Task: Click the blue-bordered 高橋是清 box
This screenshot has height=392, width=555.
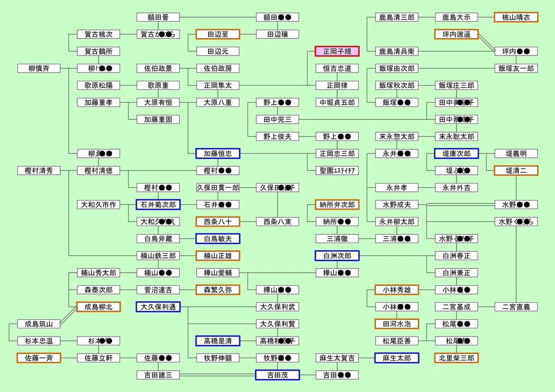Action: (x=218, y=342)
